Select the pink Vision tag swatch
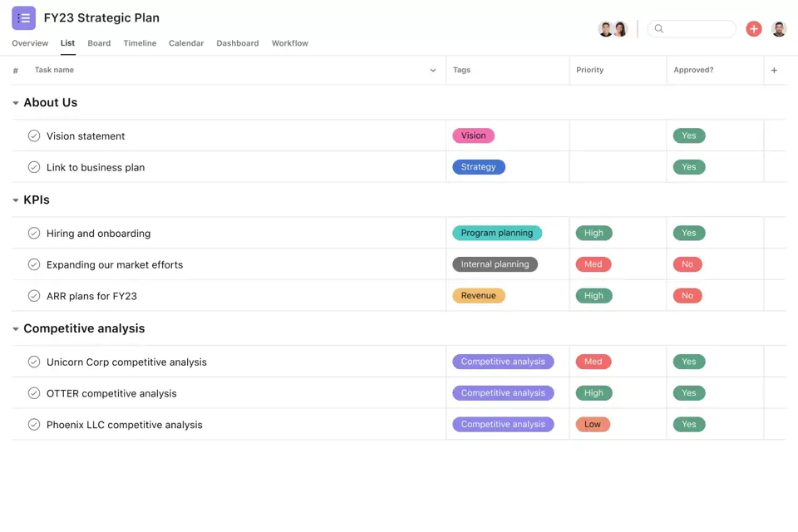Viewport: 798px width, 532px height. pyautogui.click(x=473, y=135)
